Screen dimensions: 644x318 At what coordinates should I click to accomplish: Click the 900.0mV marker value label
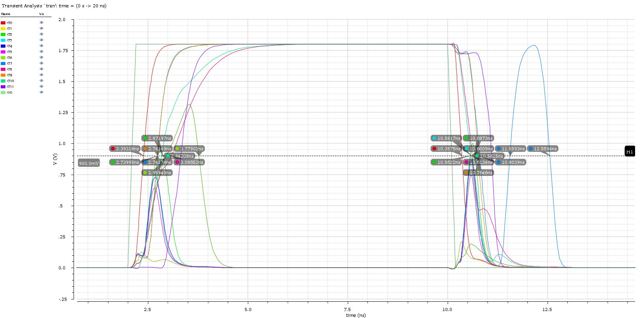89,163
